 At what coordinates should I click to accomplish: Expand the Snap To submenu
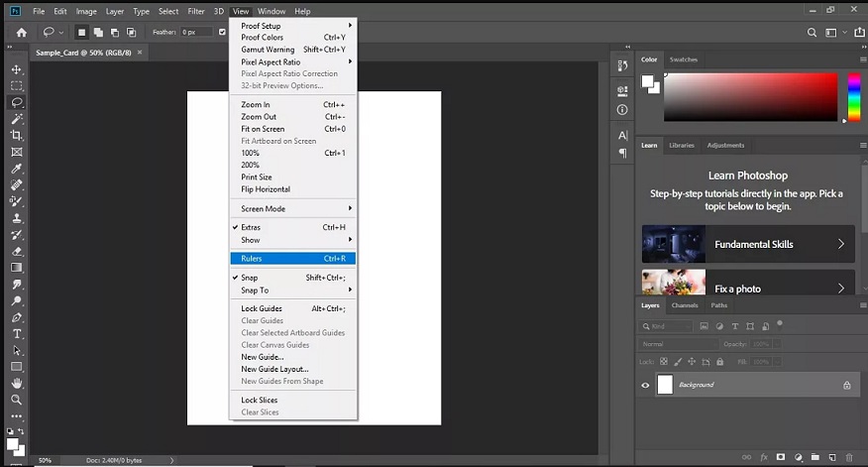(293, 291)
